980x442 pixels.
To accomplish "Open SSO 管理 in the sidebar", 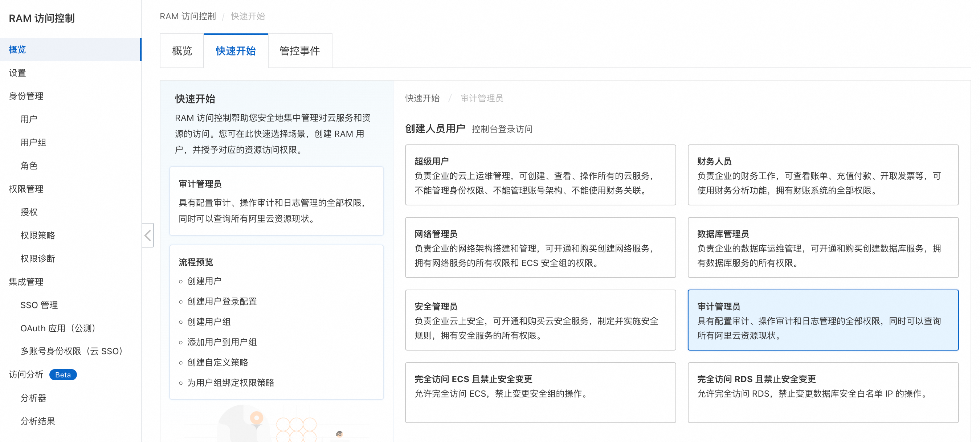I will [39, 305].
